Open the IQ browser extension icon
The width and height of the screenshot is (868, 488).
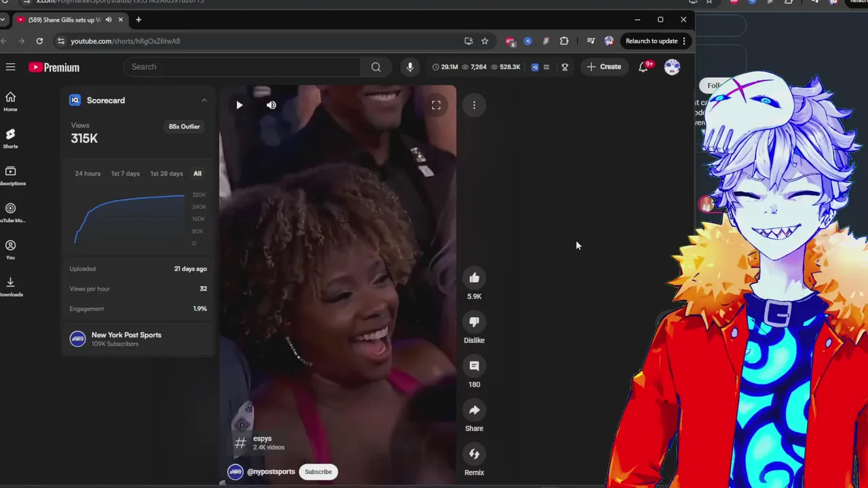(x=528, y=41)
